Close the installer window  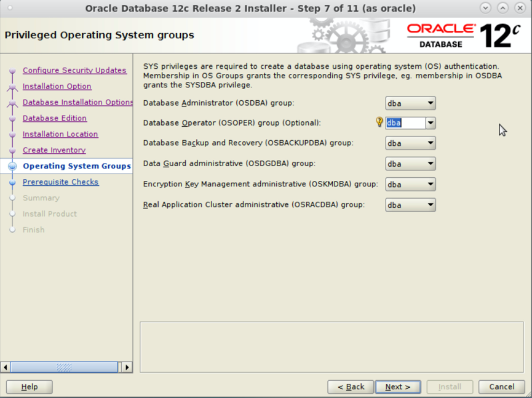click(520, 8)
